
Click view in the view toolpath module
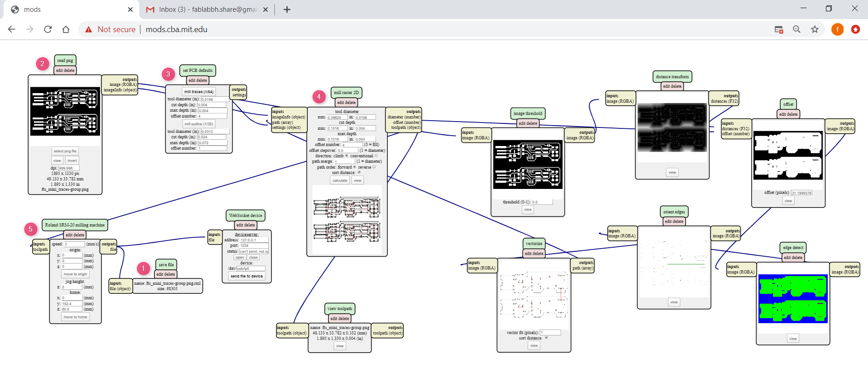340,346
